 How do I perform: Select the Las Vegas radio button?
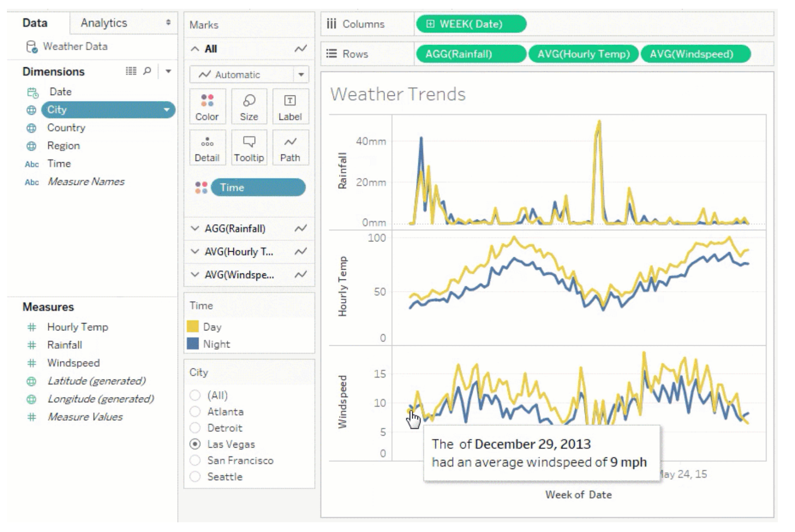coord(195,444)
